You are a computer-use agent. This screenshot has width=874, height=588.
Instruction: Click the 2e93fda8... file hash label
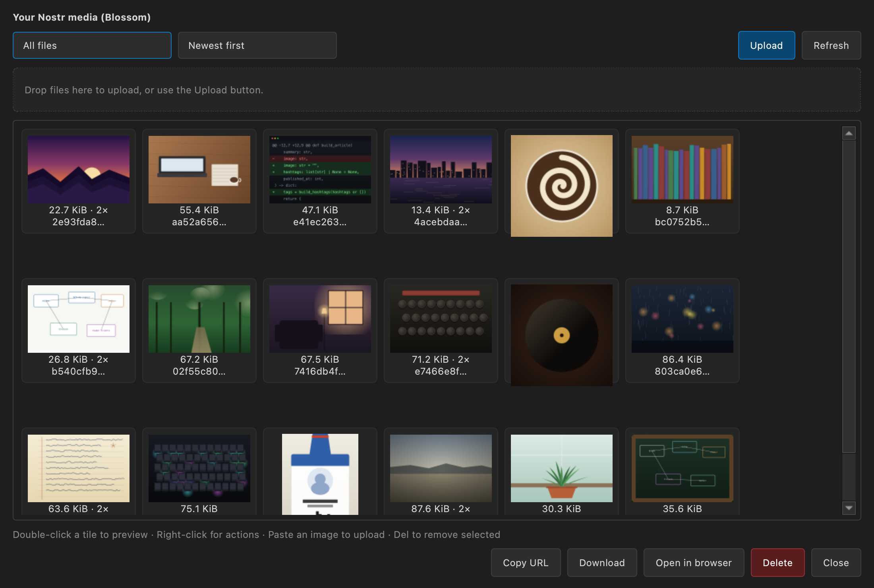click(x=79, y=222)
